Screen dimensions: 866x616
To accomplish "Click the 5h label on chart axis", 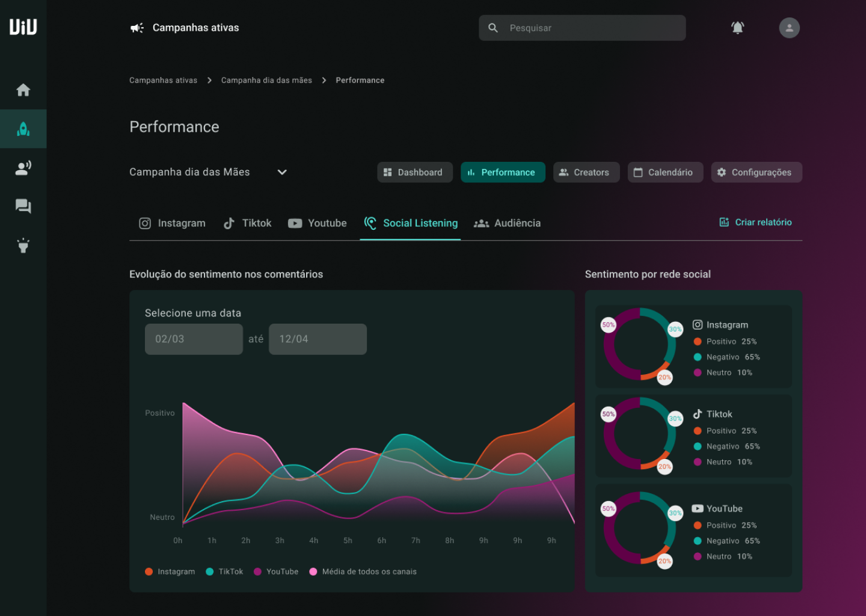I will pyautogui.click(x=348, y=540).
